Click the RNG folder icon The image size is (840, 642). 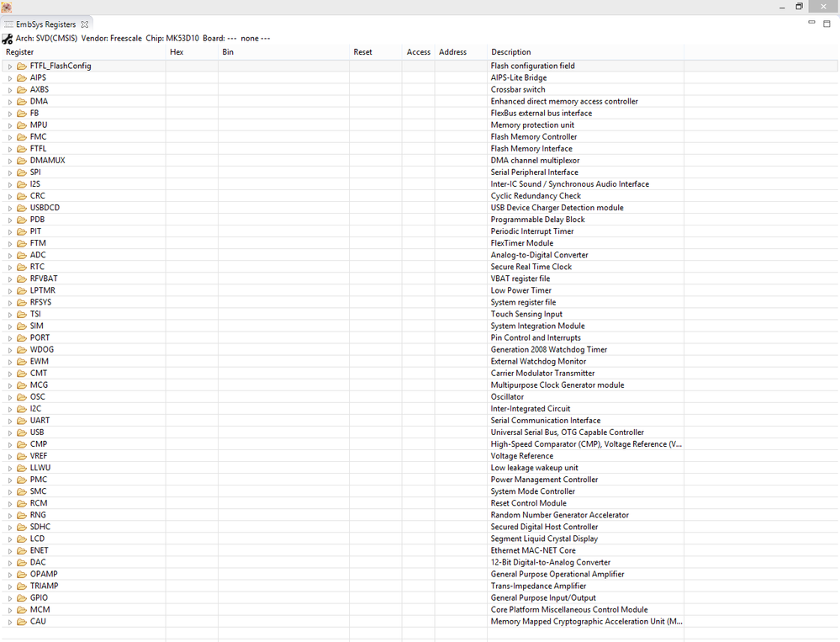(21, 515)
